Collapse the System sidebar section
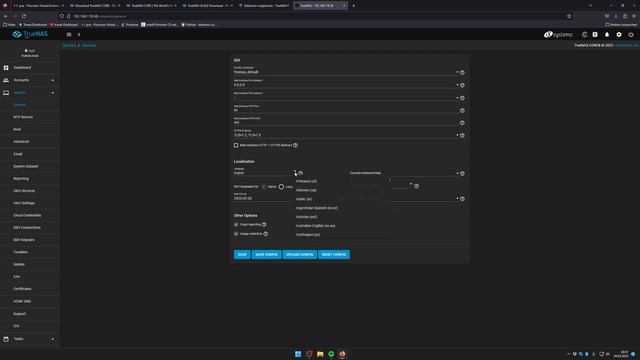Screen dimensions: 640x360 point(53,93)
